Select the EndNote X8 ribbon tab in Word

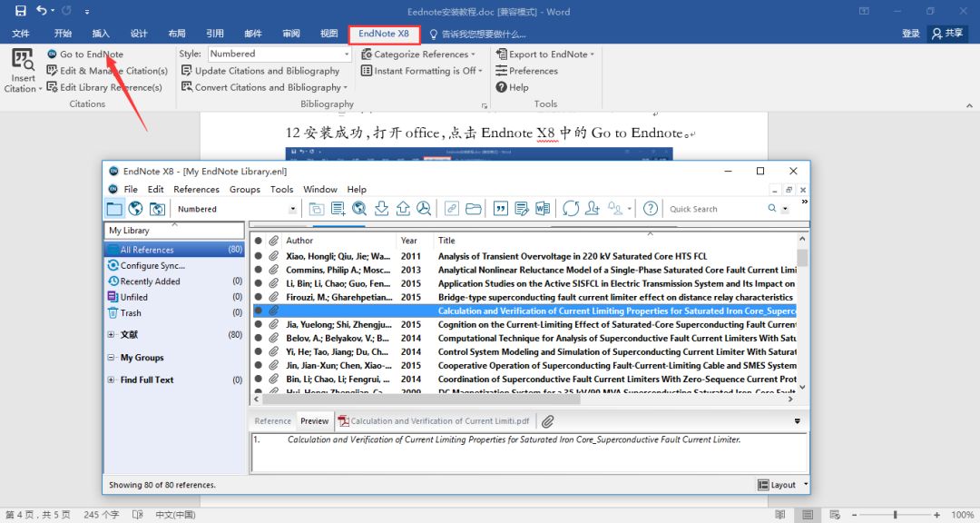384,34
